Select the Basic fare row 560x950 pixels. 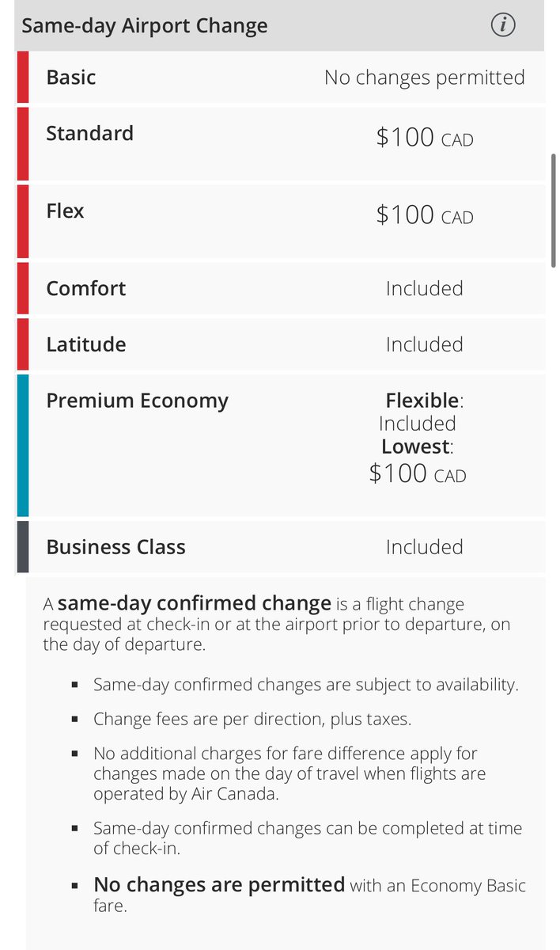point(280,77)
